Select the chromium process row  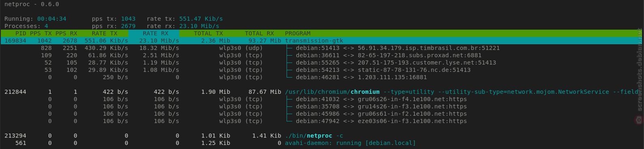pyautogui.click(x=322, y=92)
